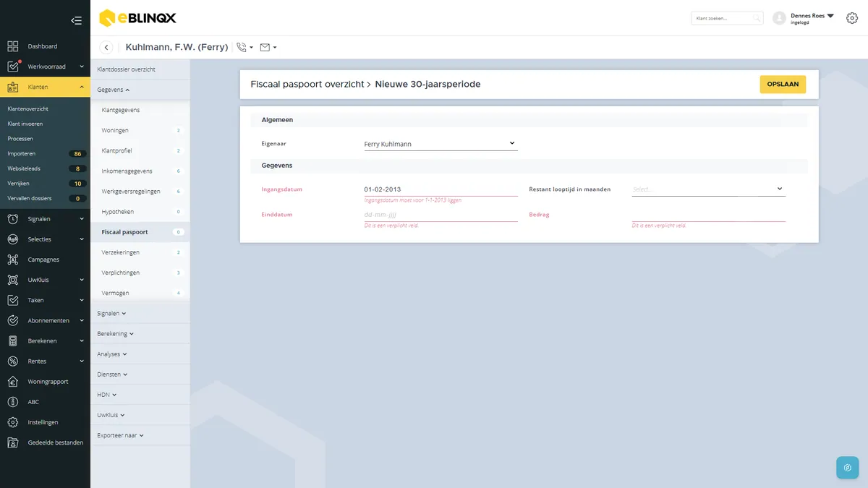Go back to Fiscaal paspoort overzicht
Viewport: 868px width, 488px height.
click(x=307, y=85)
